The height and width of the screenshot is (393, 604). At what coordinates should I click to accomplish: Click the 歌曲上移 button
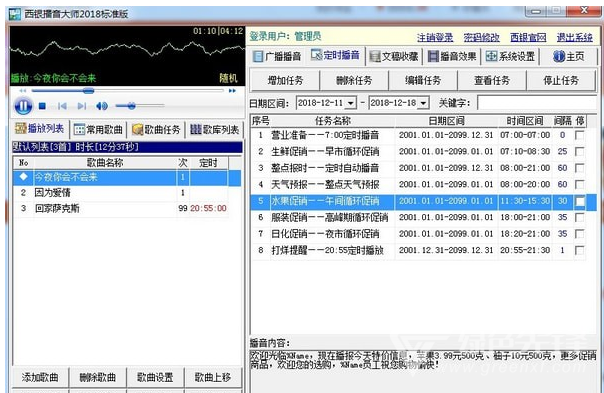click(213, 377)
